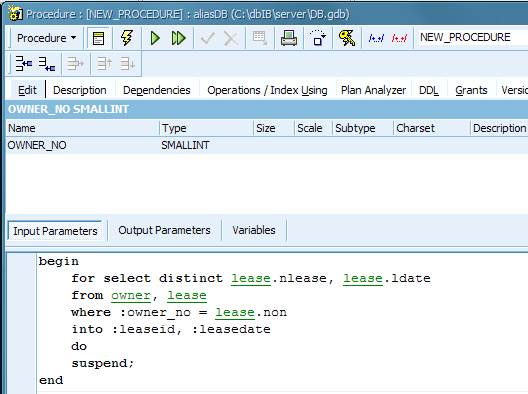The height and width of the screenshot is (394, 528).
Task: Select the Variables tab
Action: point(254,230)
